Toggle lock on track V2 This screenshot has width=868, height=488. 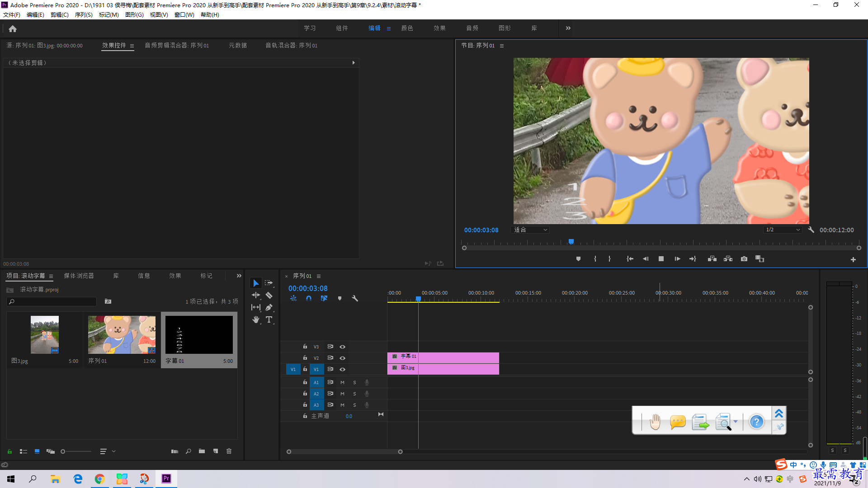pyautogui.click(x=305, y=357)
